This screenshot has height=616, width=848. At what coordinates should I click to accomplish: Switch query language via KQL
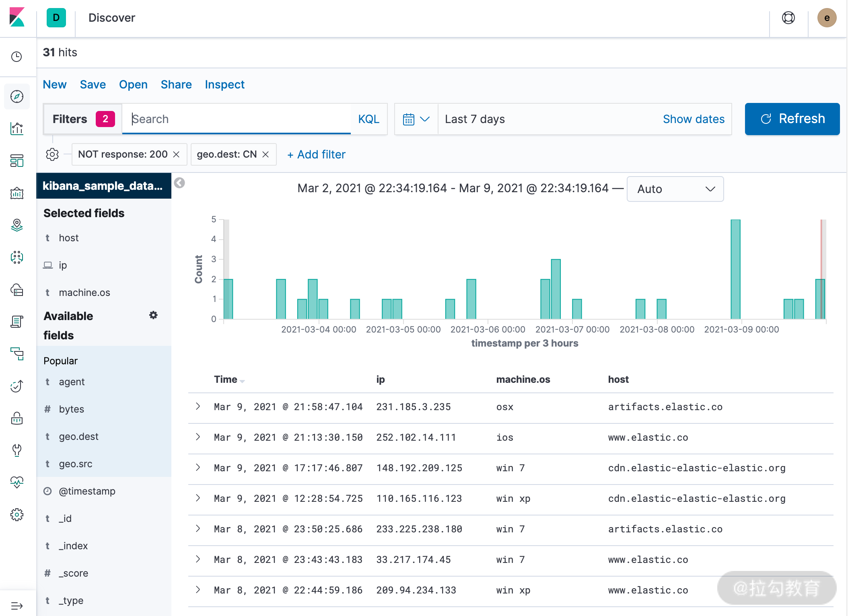click(369, 119)
